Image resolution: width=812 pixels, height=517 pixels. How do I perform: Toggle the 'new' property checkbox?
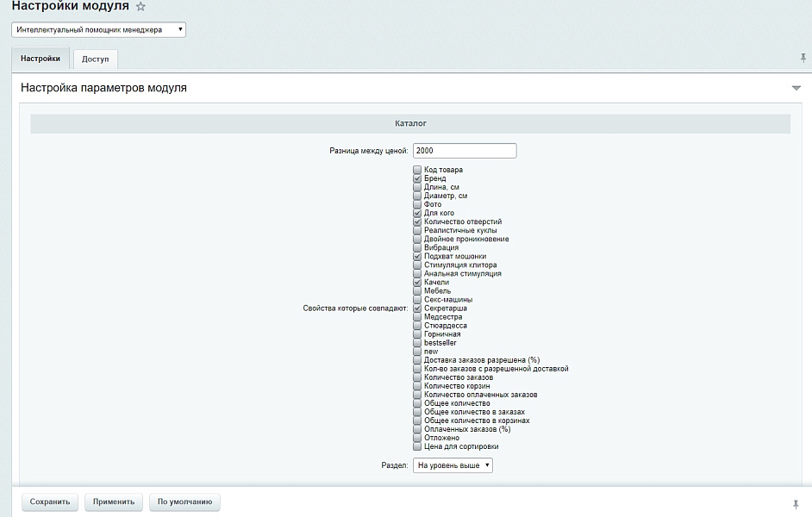(x=417, y=352)
